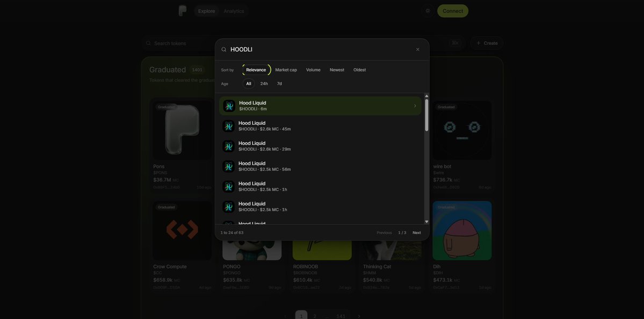
Task: Click the Graduated badge on the Dih card
Action: point(446,207)
